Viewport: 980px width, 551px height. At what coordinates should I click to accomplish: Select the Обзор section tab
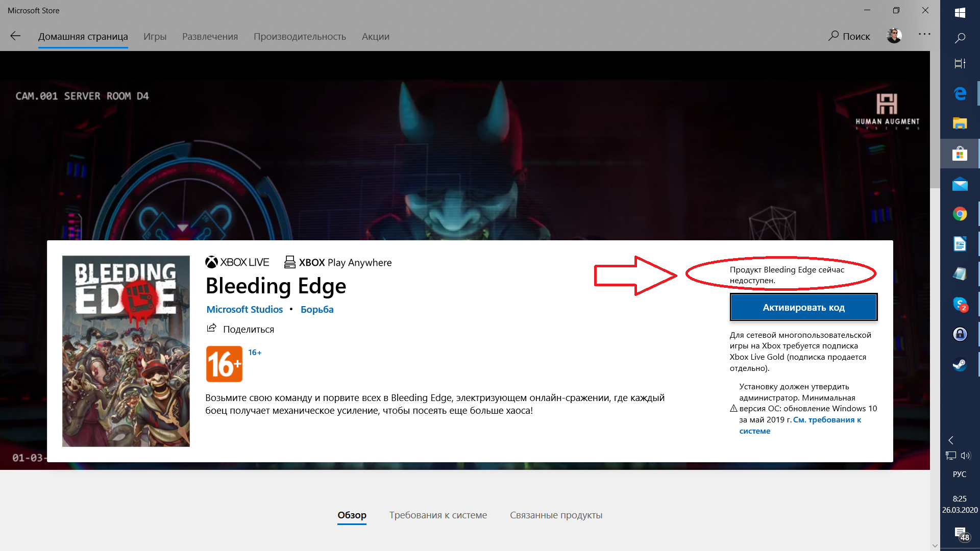(352, 515)
